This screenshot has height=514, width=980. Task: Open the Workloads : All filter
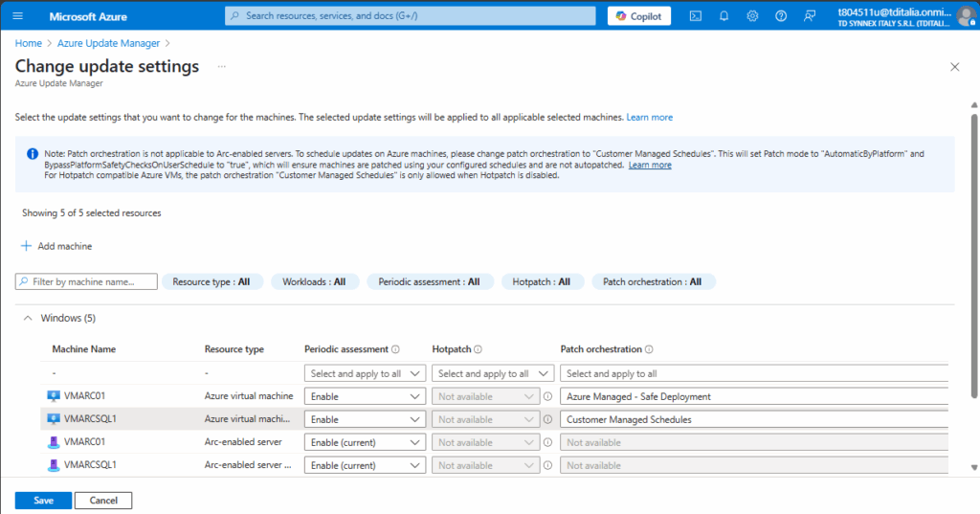[315, 282]
